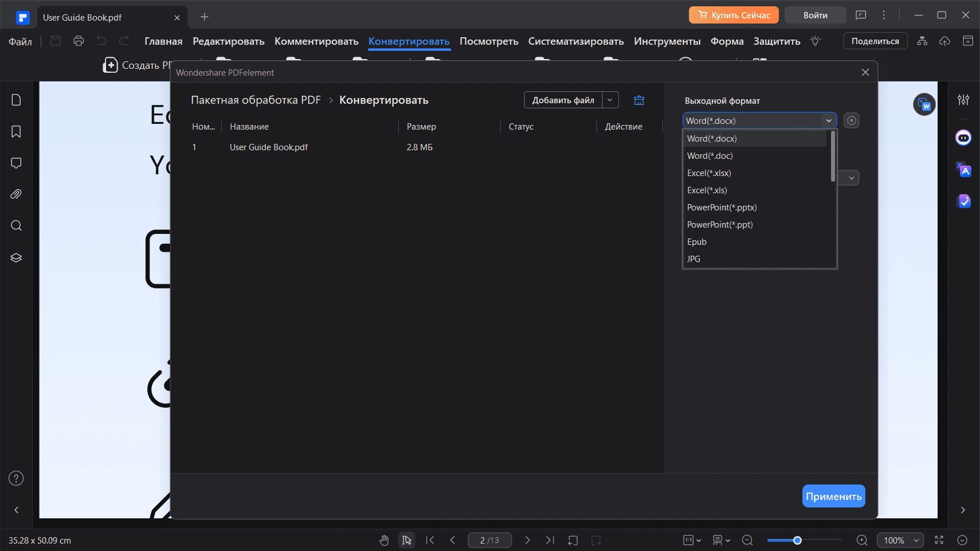The height and width of the screenshot is (551, 980).
Task: Go to the first page
Action: click(x=430, y=540)
